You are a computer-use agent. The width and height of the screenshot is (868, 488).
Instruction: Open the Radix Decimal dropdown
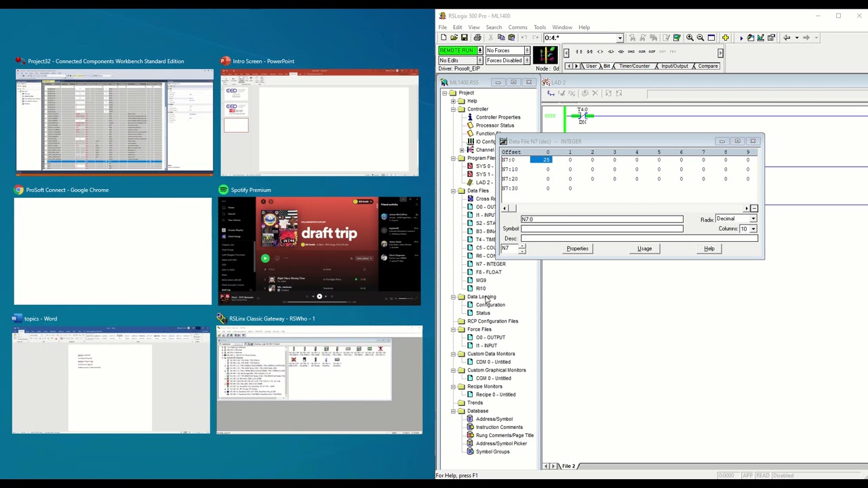[x=753, y=219]
